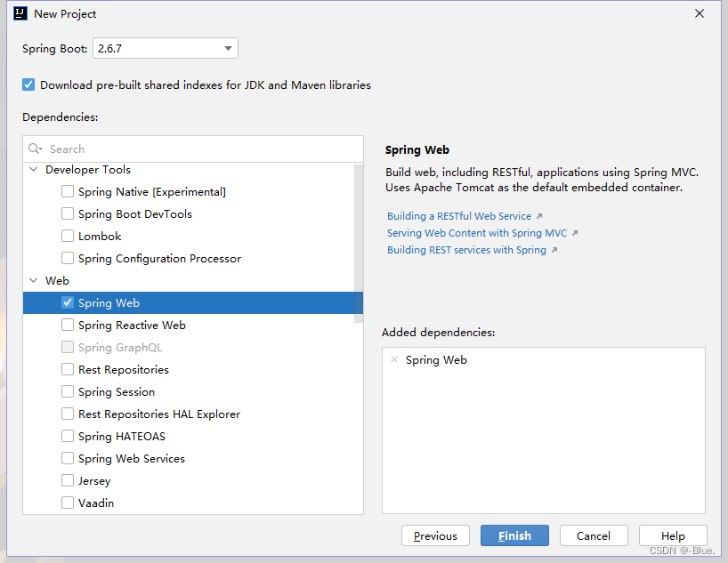Check the Spring HATEOAS checkbox
Image resolution: width=728 pixels, height=563 pixels.
[68, 436]
